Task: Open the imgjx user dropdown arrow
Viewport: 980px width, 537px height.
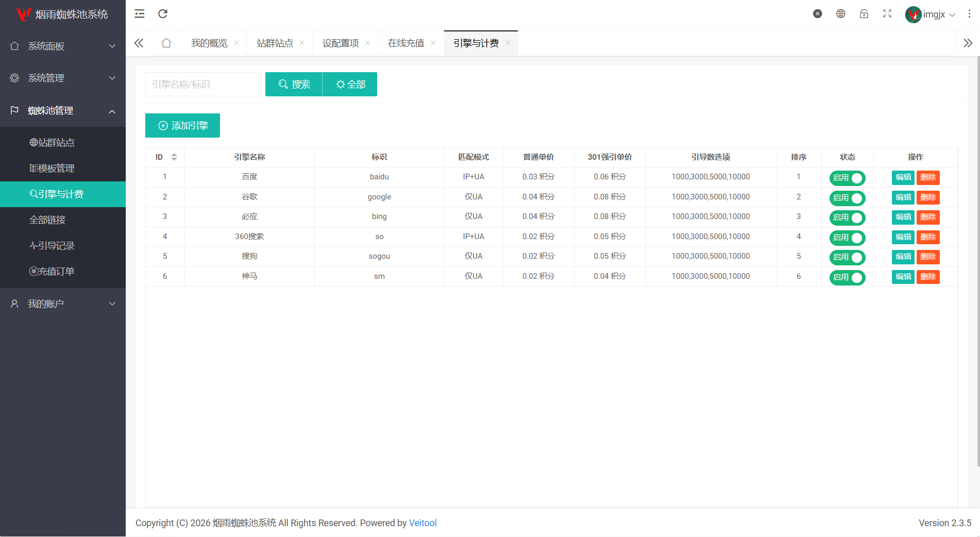Action: click(x=952, y=15)
